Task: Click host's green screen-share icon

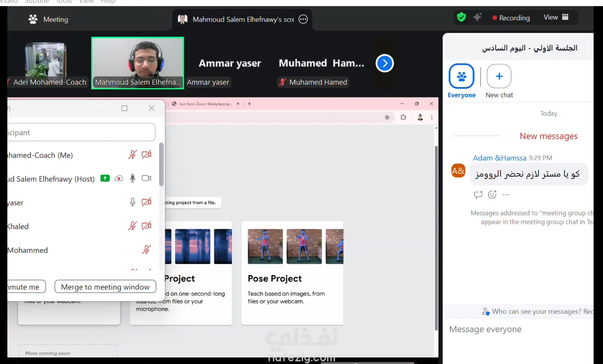Action: click(x=105, y=178)
